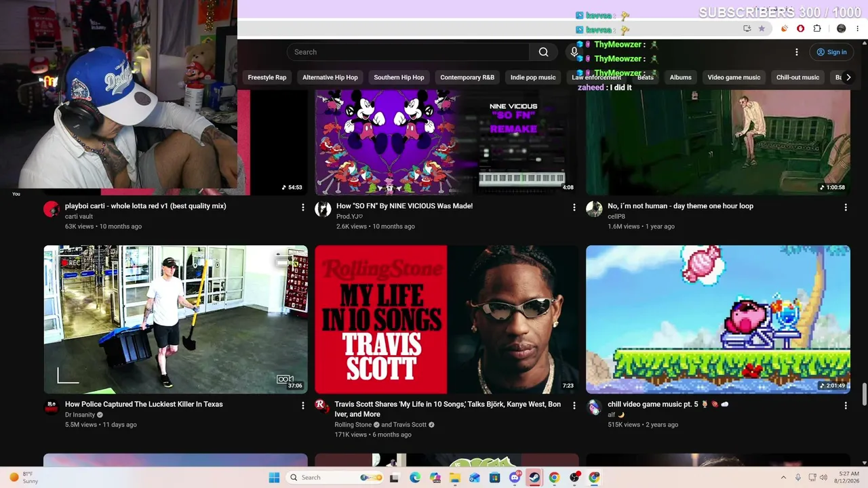The image size is (868, 488).
Task: Select the Video game music chip
Action: coord(734,77)
